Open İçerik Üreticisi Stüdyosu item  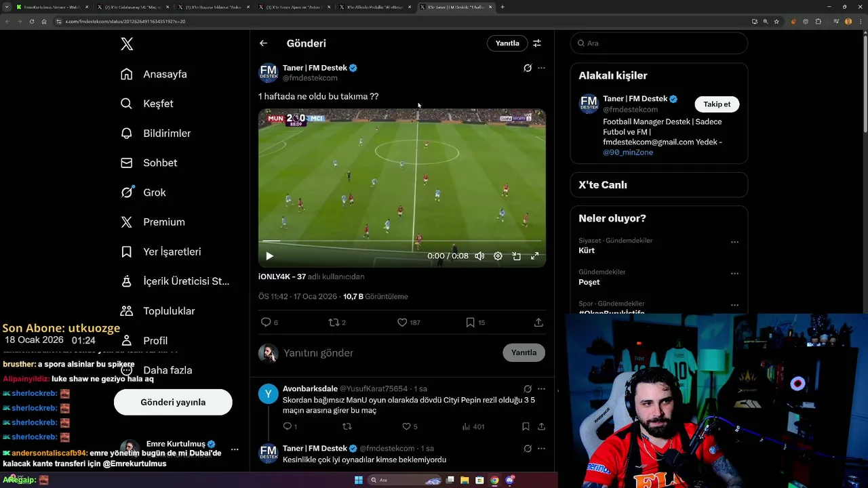[175, 281]
